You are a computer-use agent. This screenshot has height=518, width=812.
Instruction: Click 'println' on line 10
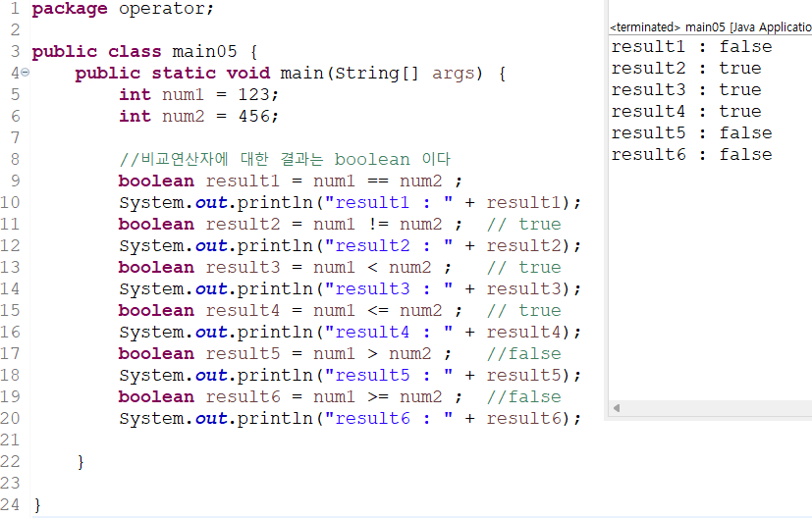click(x=276, y=202)
